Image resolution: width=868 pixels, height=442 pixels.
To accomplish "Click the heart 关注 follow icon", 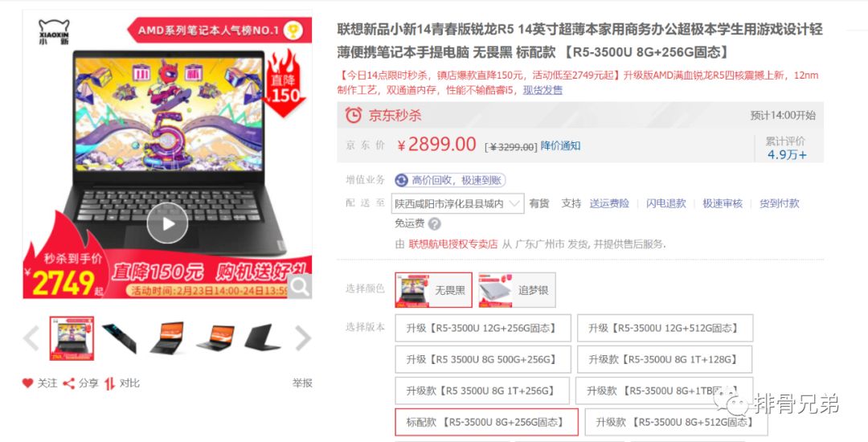I will coord(27,383).
